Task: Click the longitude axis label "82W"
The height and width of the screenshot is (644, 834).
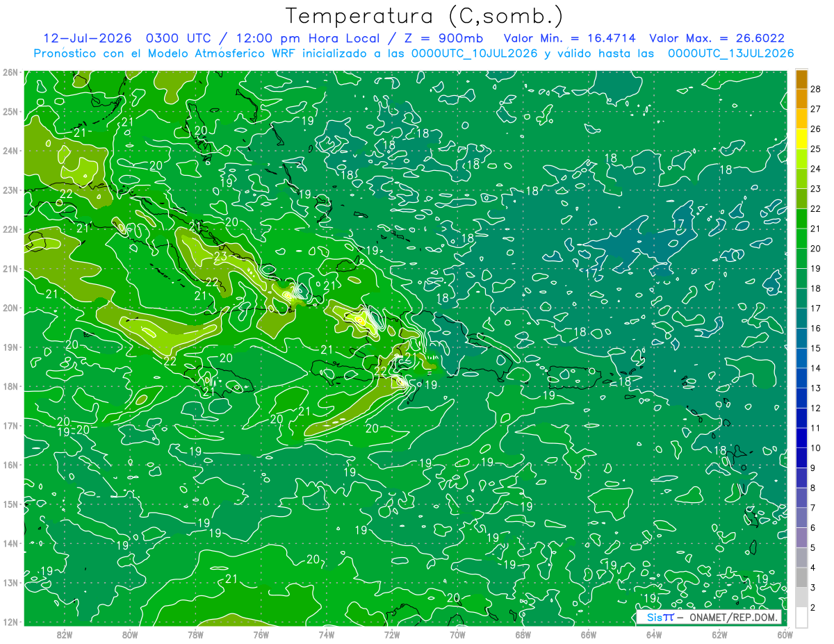Action: click(65, 634)
